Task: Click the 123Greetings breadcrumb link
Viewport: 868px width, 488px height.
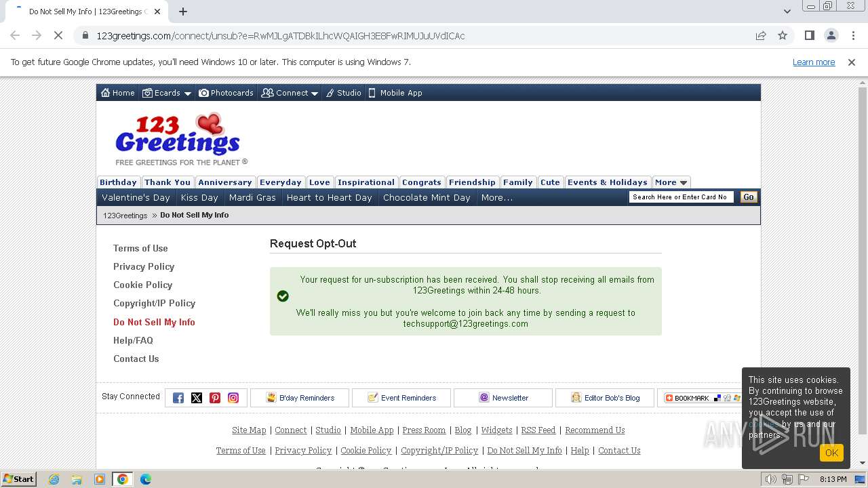Action: pyautogui.click(x=125, y=216)
